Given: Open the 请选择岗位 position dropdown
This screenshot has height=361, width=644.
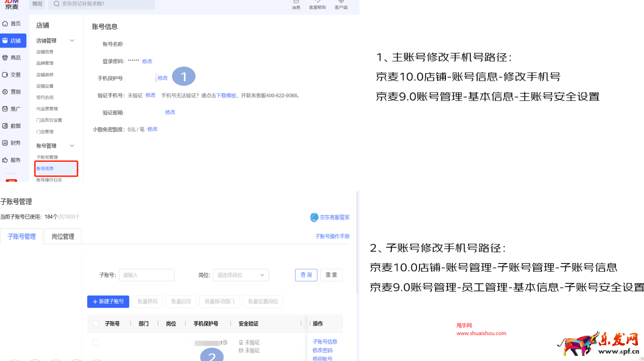Looking at the screenshot, I should click(x=241, y=275).
